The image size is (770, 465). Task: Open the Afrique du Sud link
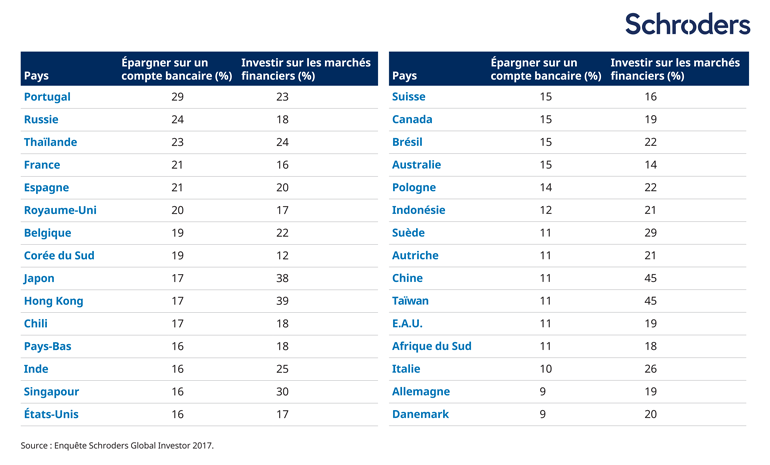click(432, 346)
